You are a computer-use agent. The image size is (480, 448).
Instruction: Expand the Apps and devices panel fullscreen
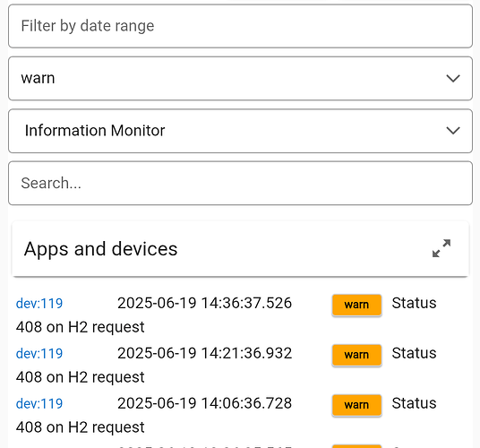tap(441, 248)
